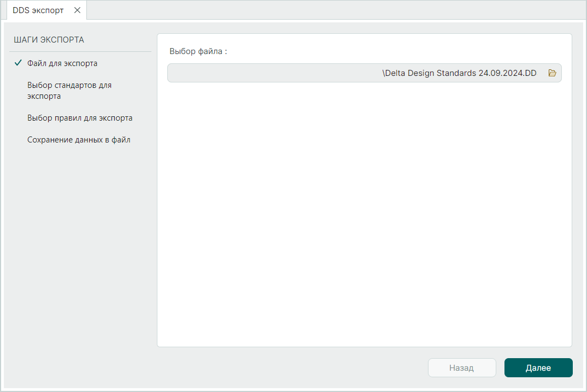Select step Файл для экспорта
This screenshot has width=587, height=392.
62,63
